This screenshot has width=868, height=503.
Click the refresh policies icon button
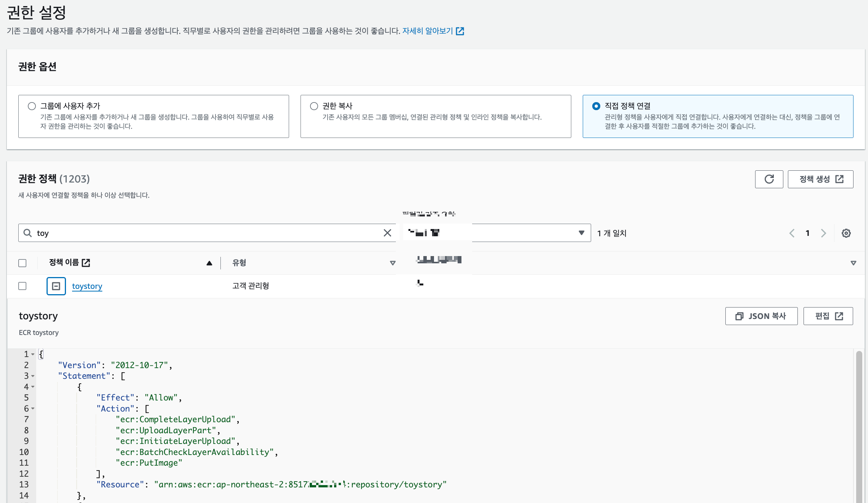769,179
